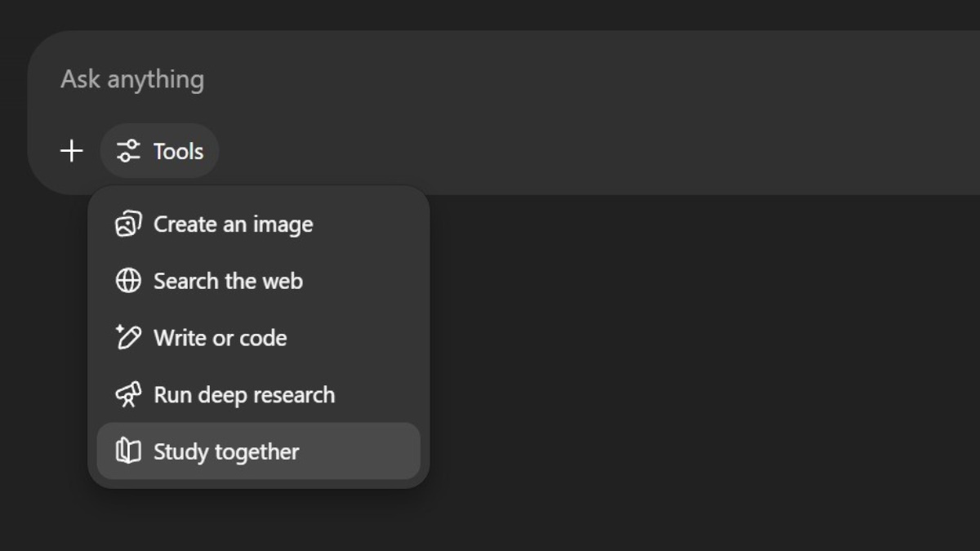
Task: Click the plus icon to add attachments
Action: point(72,151)
